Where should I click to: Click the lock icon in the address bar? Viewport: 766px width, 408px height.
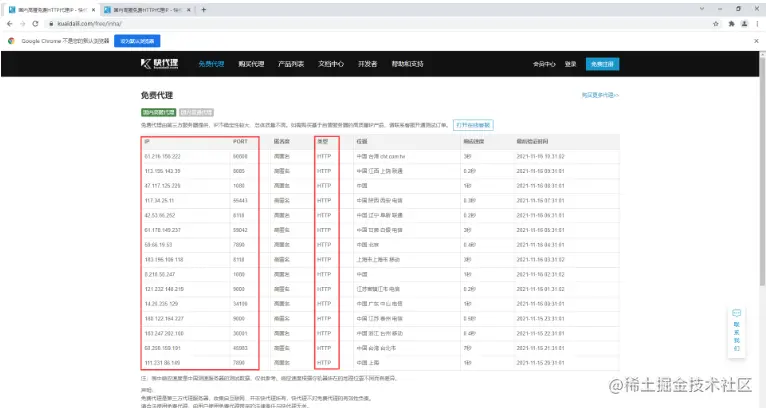(51, 23)
